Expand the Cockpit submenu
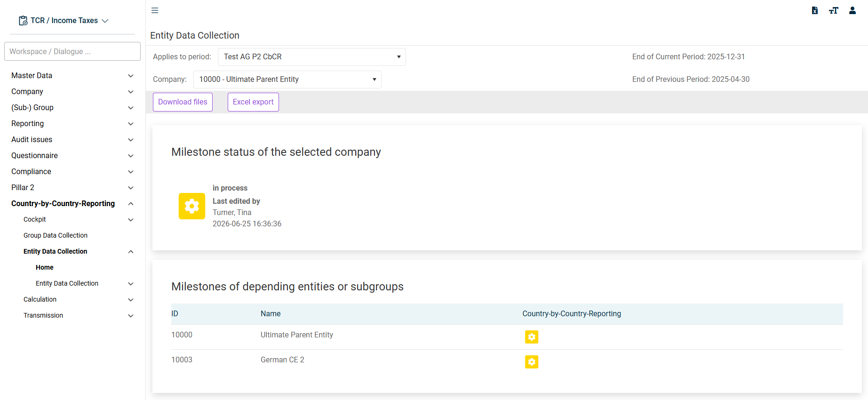 coord(79,220)
